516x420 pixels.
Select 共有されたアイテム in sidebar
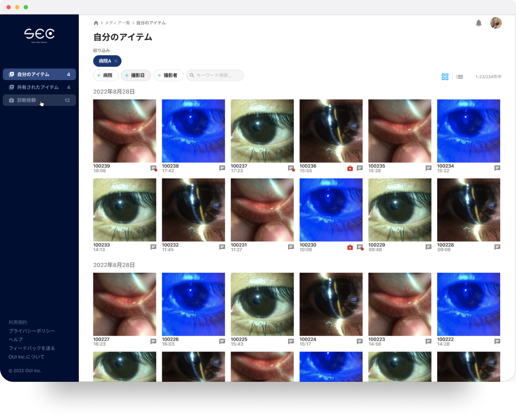coord(38,87)
